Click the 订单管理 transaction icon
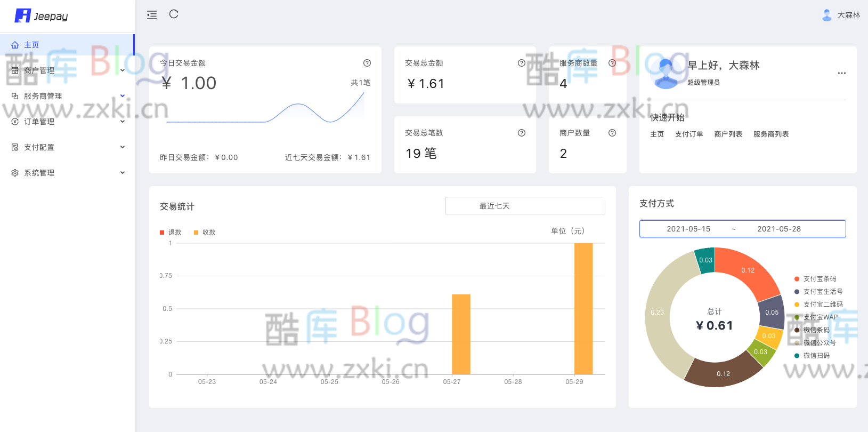868x432 pixels. tap(15, 122)
